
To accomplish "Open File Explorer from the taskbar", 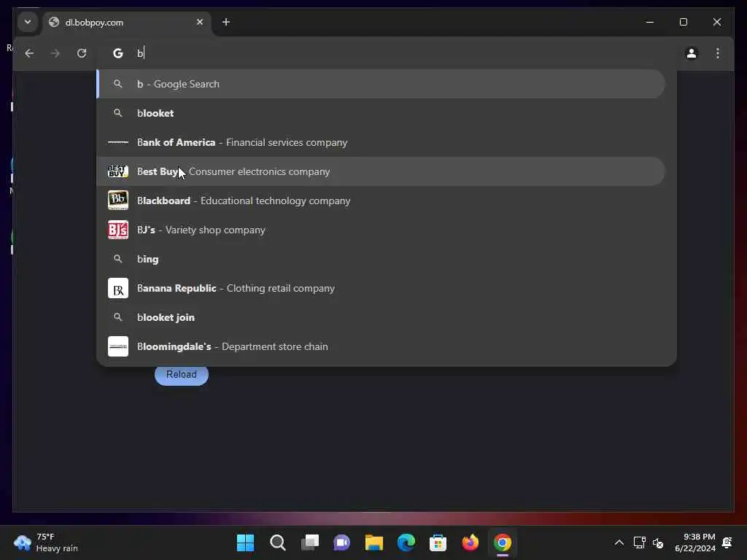I will (x=374, y=542).
